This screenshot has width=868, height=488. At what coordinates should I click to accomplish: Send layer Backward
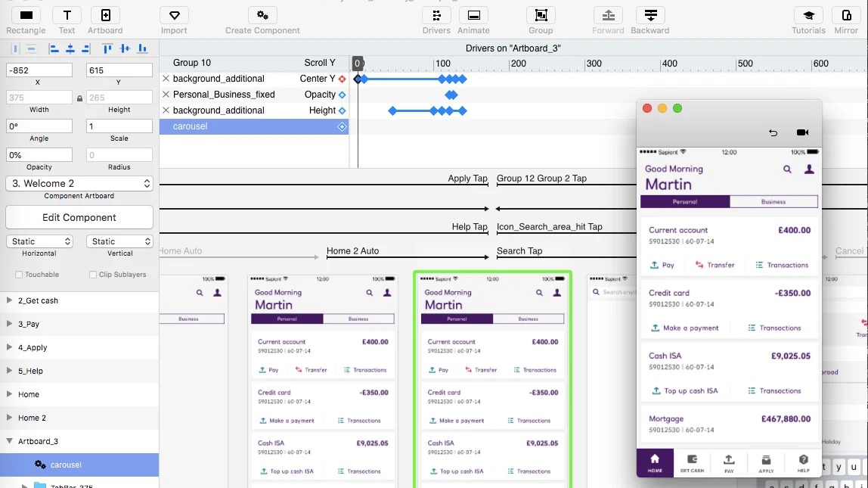pos(650,15)
